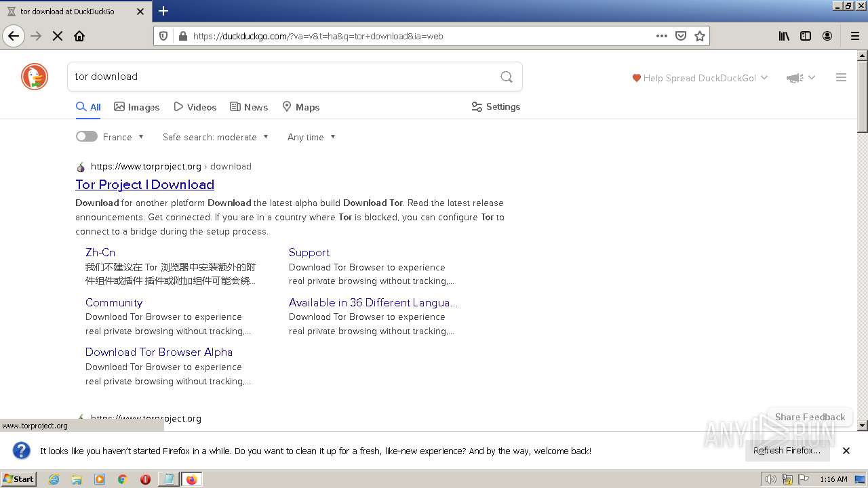The height and width of the screenshot is (488, 868).
Task: Open Opera from the taskbar
Action: pyautogui.click(x=145, y=479)
